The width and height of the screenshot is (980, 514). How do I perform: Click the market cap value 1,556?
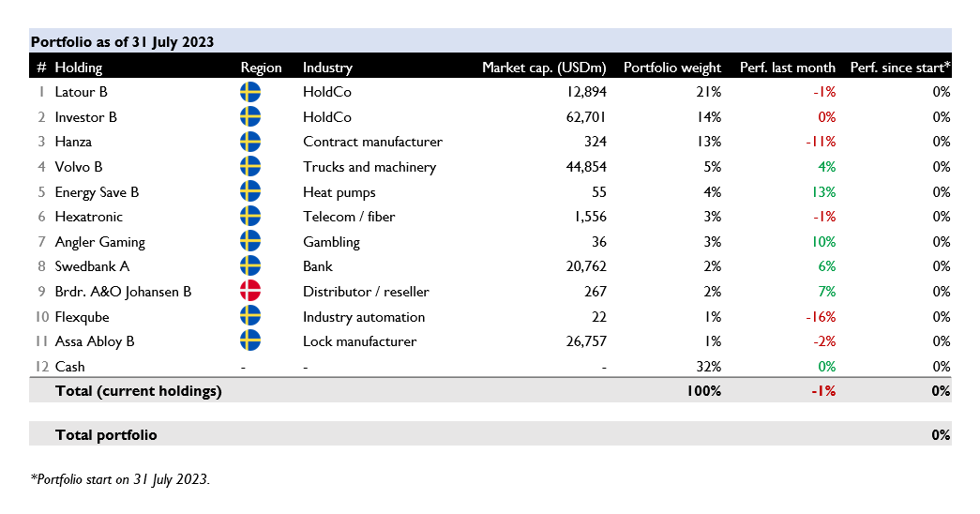[x=590, y=217]
